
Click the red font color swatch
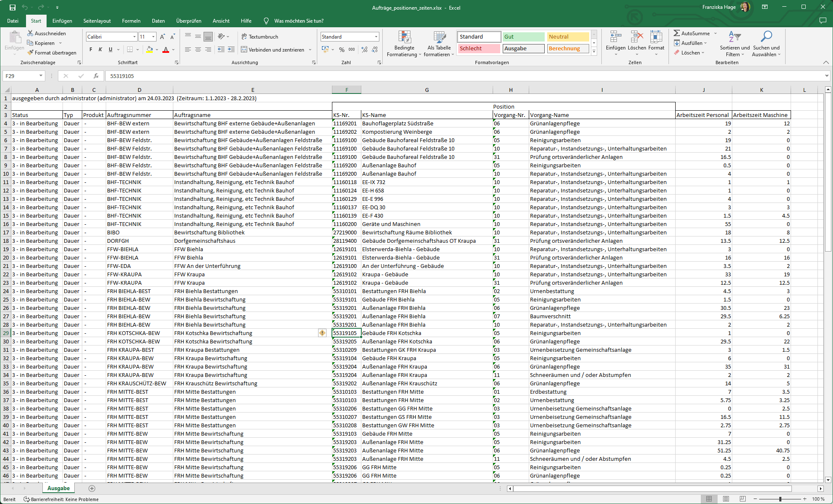(166, 50)
